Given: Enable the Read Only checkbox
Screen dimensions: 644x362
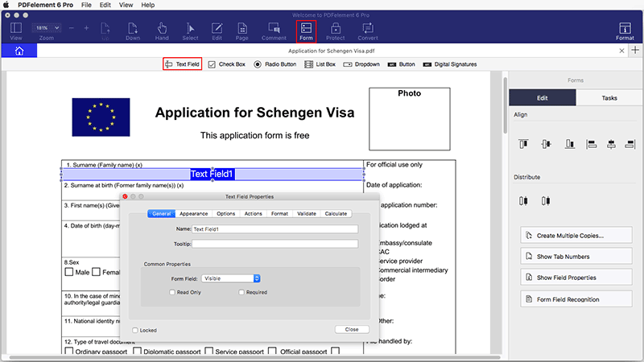Looking at the screenshot, I should [x=172, y=292].
